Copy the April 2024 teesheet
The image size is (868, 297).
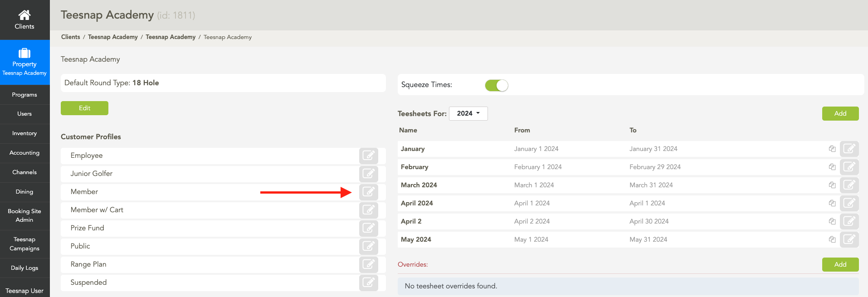coord(832,203)
